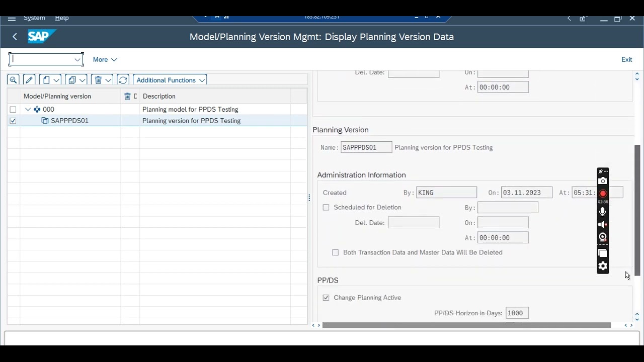This screenshot has width=644, height=362.
Task: Collapse the 000 tree node
Action: [x=28, y=109]
